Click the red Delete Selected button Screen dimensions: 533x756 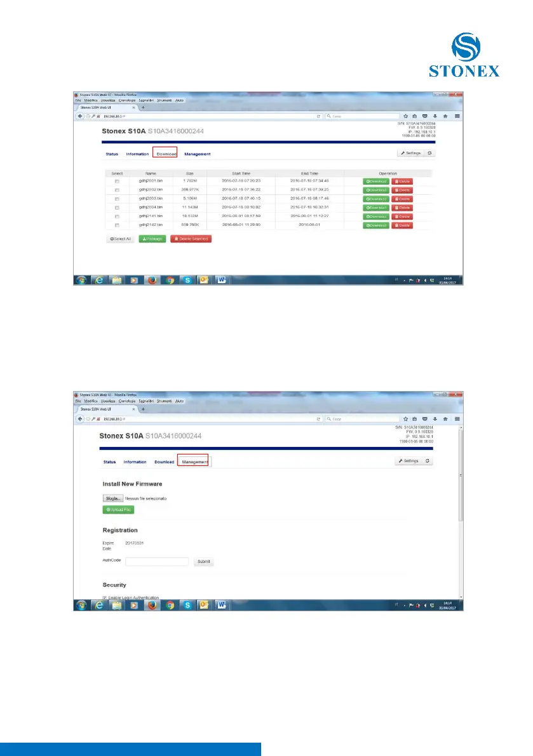(x=191, y=239)
